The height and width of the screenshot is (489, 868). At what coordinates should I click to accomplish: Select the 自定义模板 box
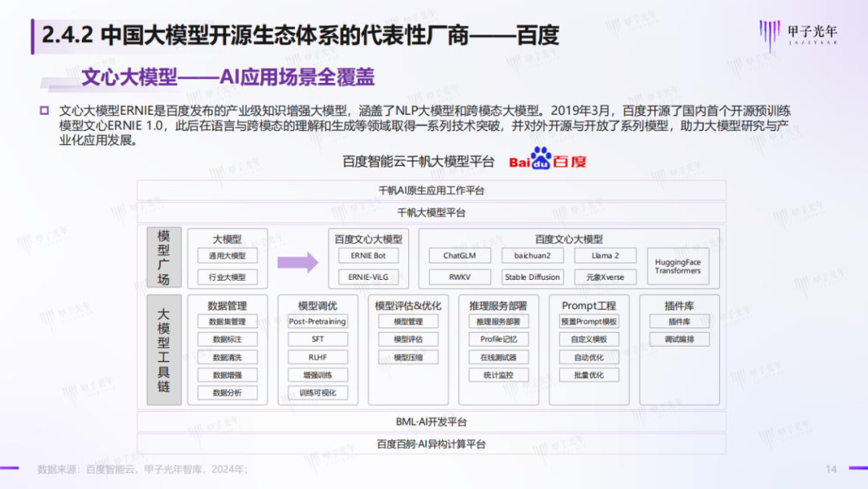(589, 339)
